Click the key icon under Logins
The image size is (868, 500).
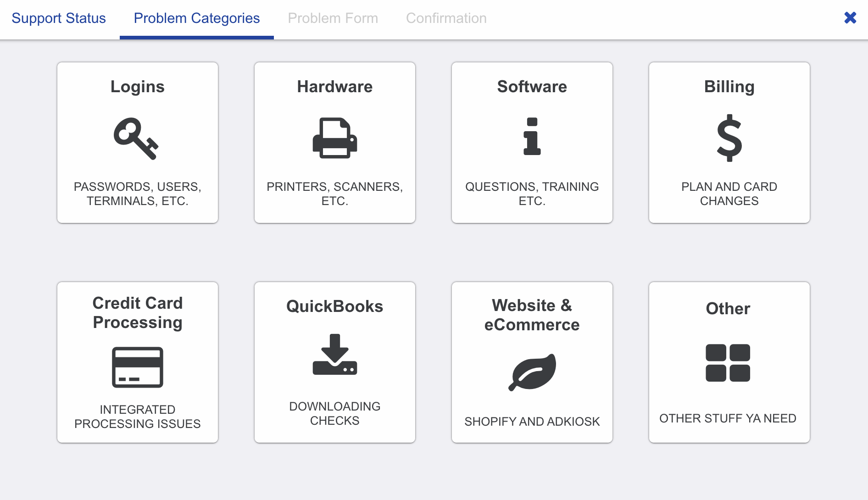(x=136, y=138)
